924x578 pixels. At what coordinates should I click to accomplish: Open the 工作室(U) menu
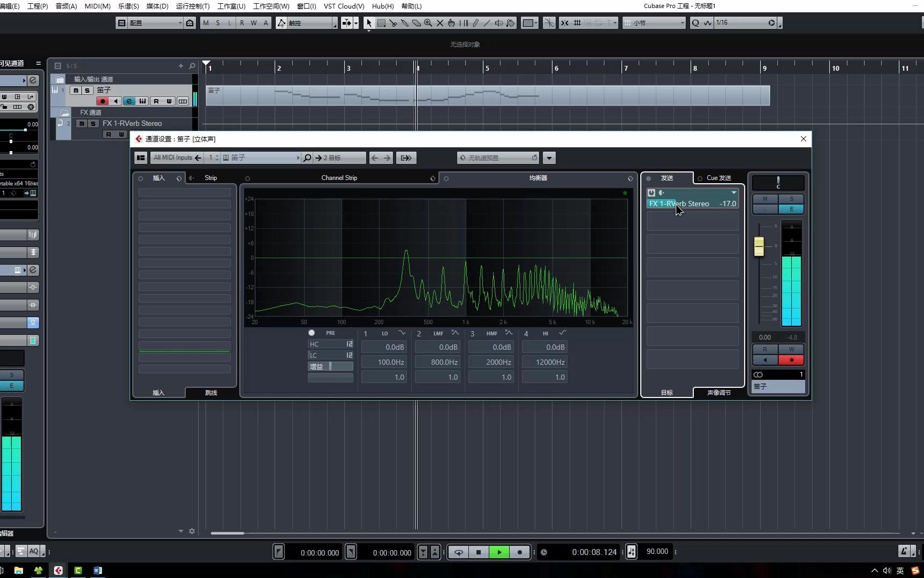coord(231,6)
